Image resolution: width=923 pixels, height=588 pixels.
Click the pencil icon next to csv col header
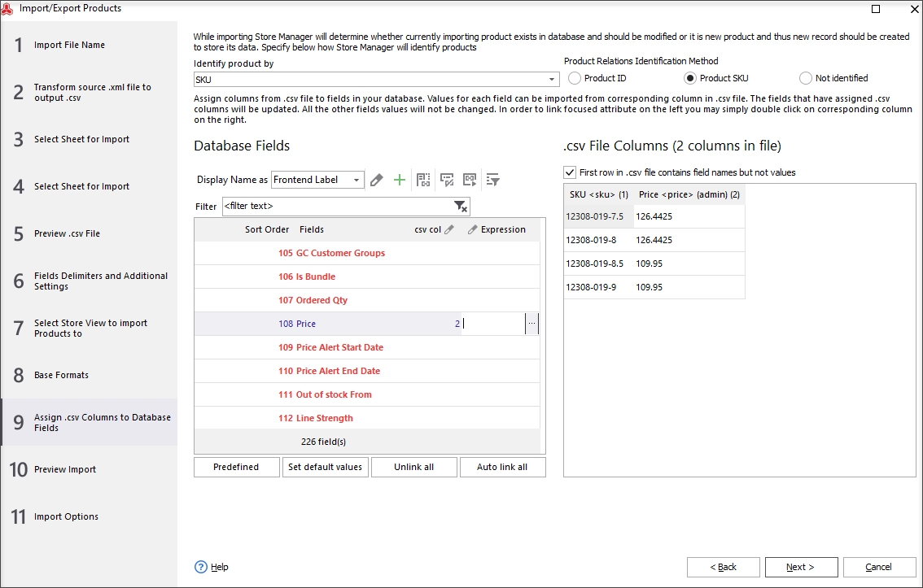tap(449, 230)
